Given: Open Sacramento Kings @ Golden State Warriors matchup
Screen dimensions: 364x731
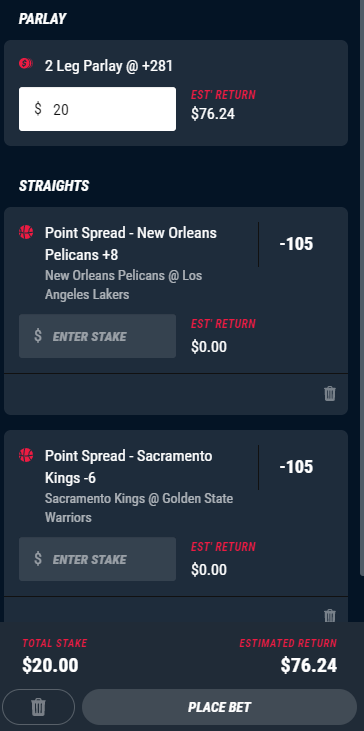Looking at the screenshot, I should [139, 508].
